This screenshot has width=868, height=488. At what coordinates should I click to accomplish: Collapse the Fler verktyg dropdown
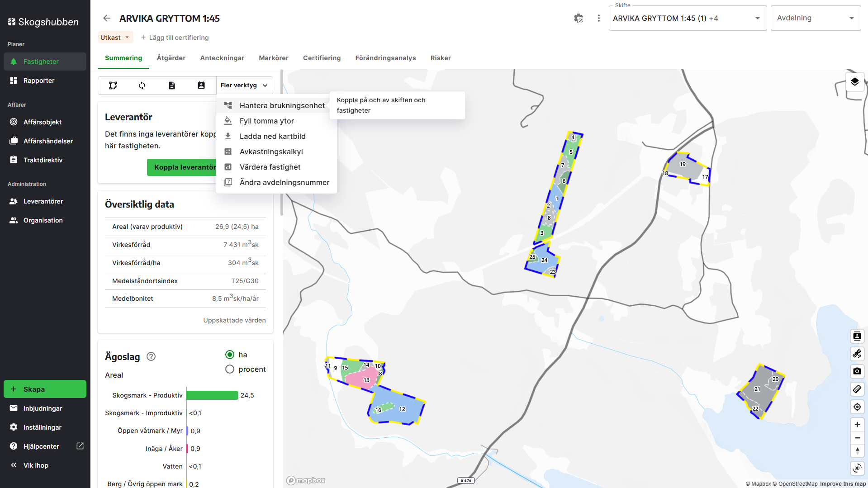(244, 85)
